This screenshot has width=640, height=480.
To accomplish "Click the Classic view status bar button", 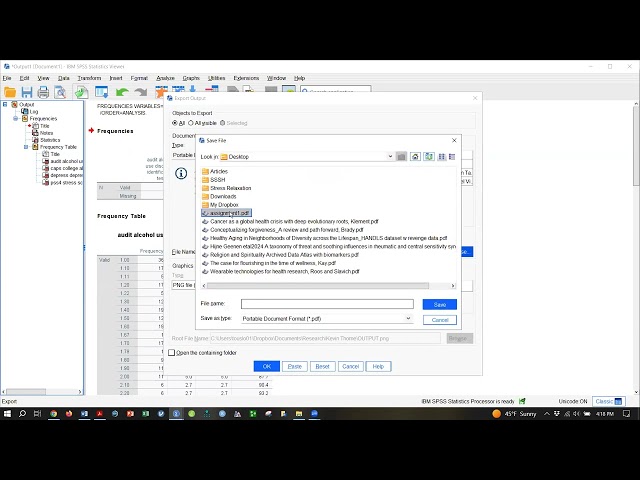I will (x=608, y=402).
